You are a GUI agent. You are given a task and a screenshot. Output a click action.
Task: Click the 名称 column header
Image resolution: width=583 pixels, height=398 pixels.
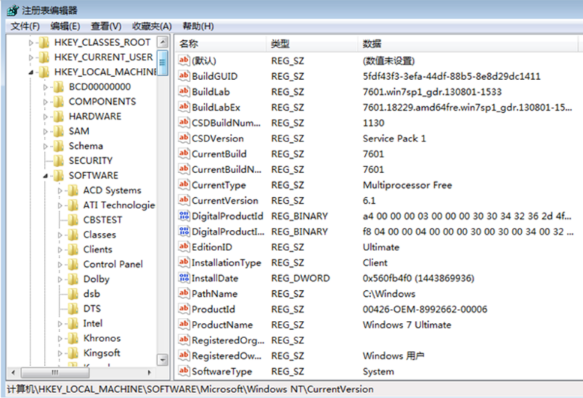click(x=220, y=44)
